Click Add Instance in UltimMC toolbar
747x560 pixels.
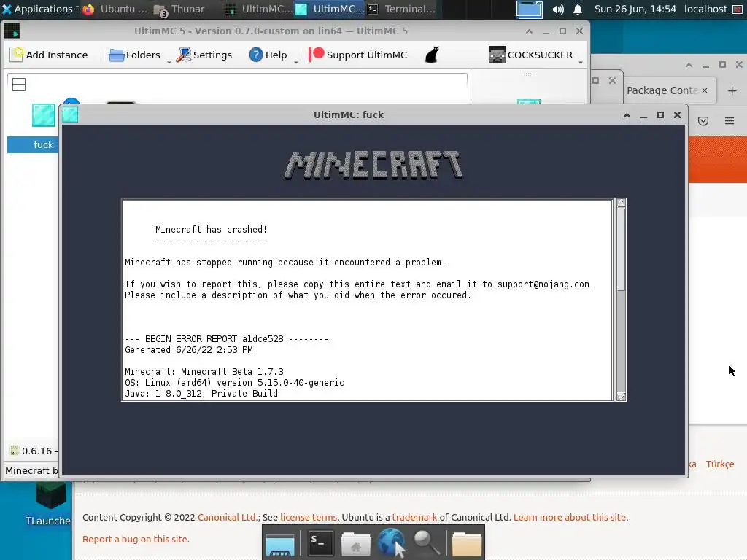coord(49,55)
